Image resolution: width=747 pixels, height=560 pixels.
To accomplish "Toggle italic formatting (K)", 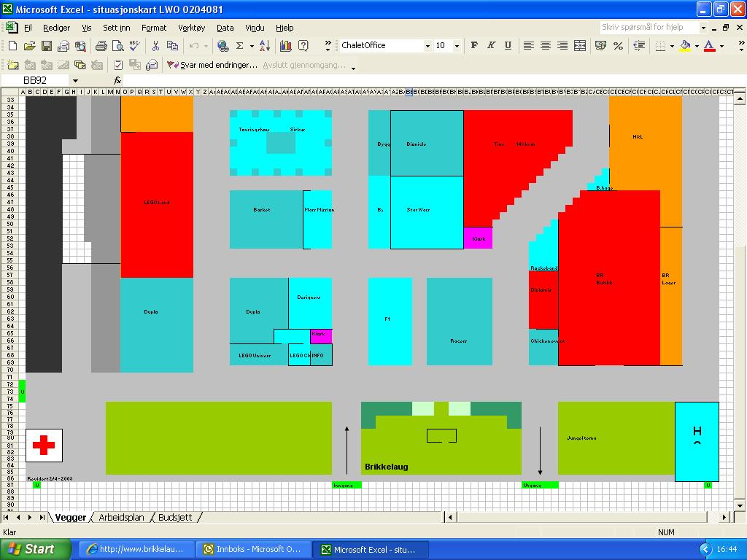I will 491,46.
